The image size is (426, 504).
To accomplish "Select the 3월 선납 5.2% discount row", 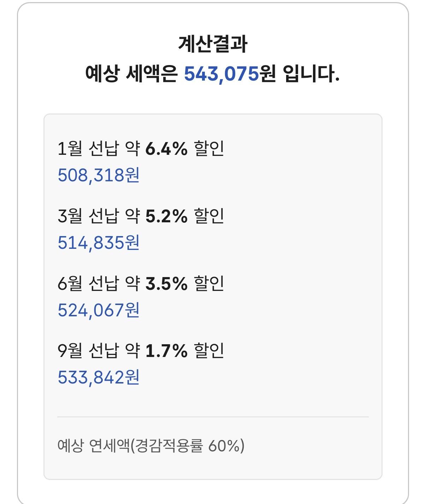I will (141, 216).
